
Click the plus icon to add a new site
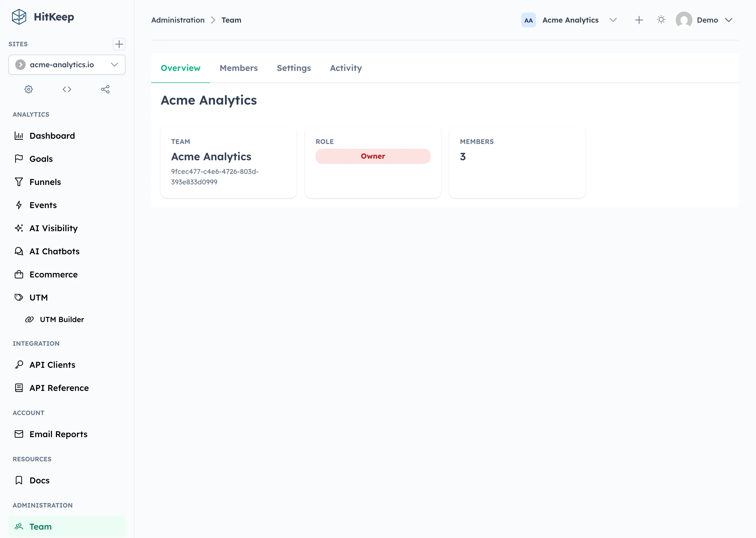point(119,44)
